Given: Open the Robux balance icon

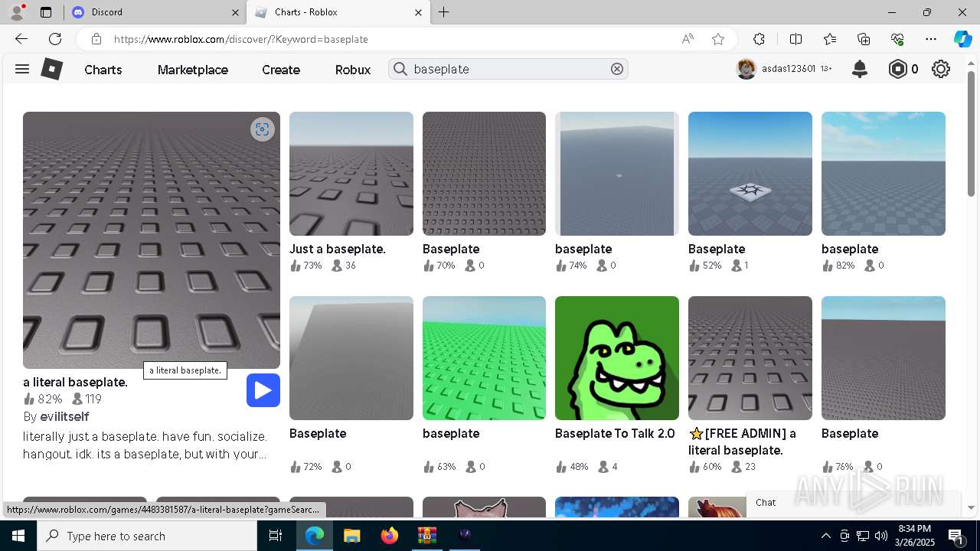Looking at the screenshot, I should (x=897, y=69).
